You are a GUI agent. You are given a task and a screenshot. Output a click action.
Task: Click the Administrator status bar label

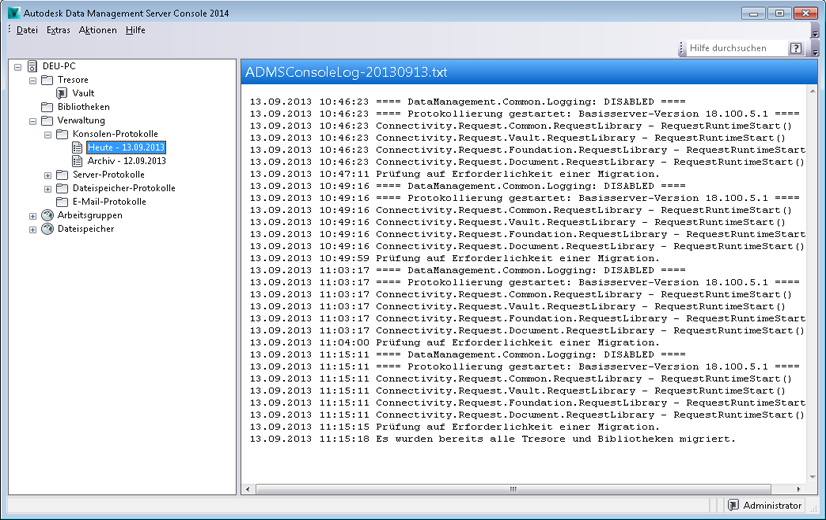click(772, 505)
